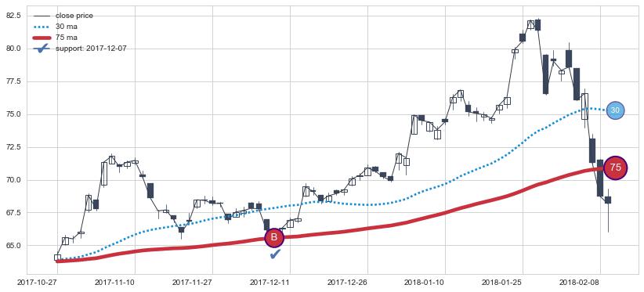The image size is (644, 292).
Task: Click the 75.0 y-axis tick label
Action: (x=14, y=114)
